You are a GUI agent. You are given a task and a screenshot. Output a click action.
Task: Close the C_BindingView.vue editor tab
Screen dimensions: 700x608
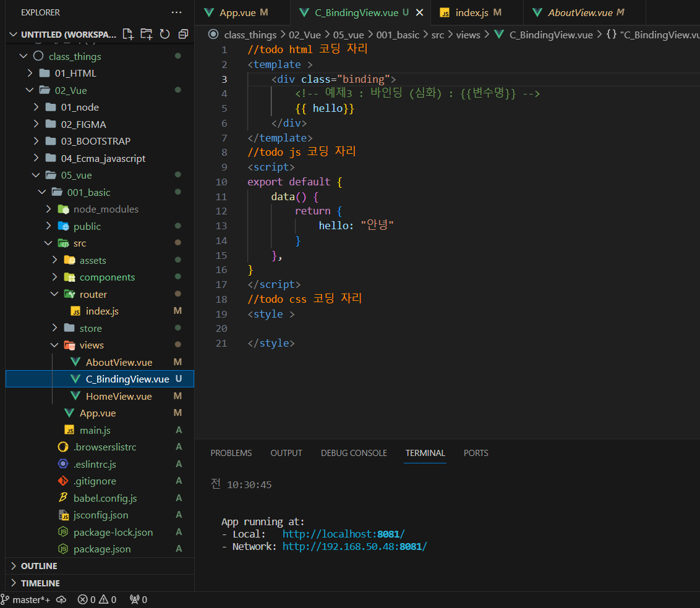click(x=420, y=12)
